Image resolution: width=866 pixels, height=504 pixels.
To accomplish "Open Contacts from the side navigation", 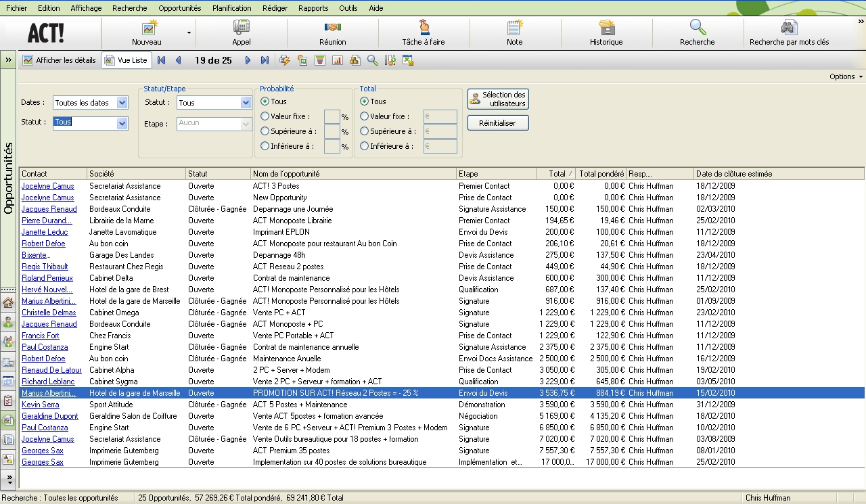I will pos(8,322).
